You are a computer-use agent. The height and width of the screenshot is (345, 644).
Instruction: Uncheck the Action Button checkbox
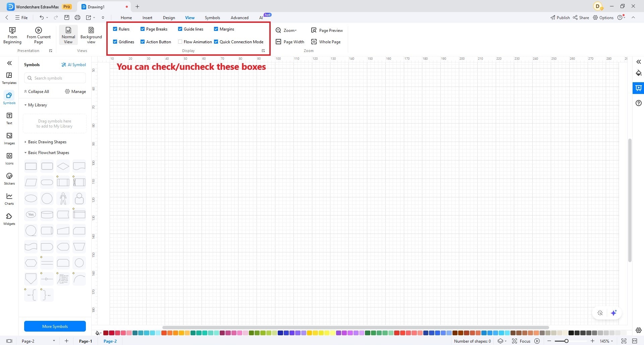point(143,42)
